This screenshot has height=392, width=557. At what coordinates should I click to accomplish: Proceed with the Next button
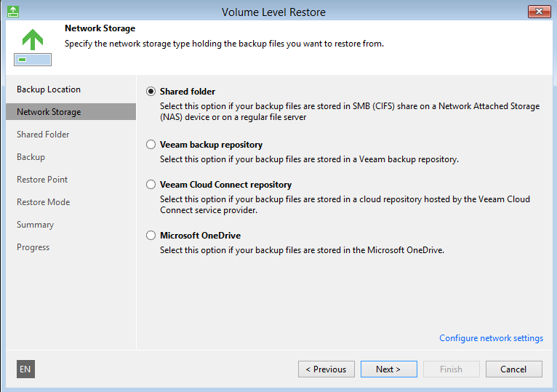pos(388,369)
